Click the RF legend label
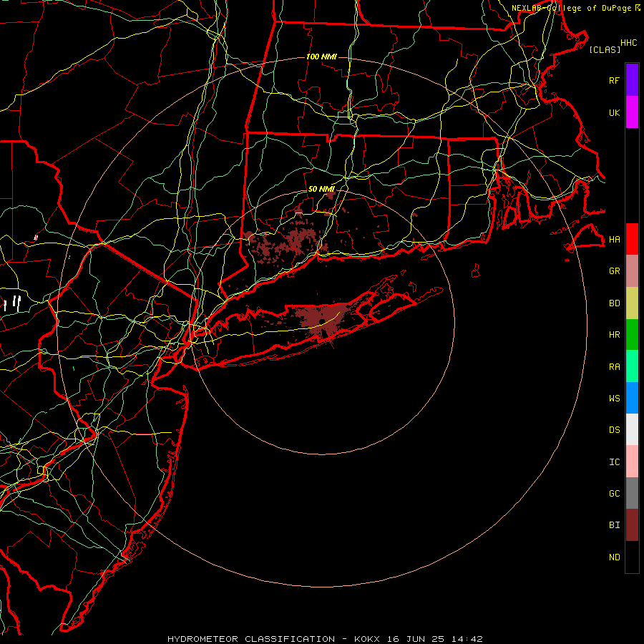 [614, 80]
